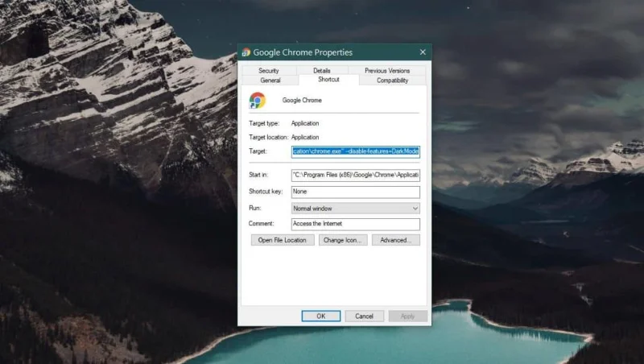Click the Apply button
Screen dimensions: 644x364
click(408, 316)
